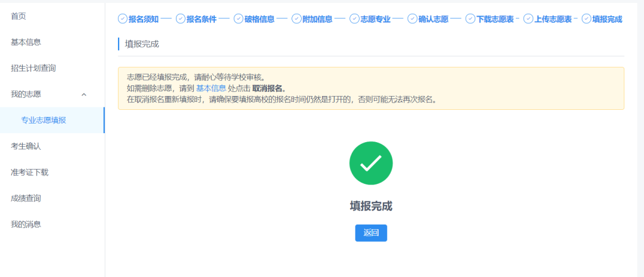Click the 破格信息 step label
Viewport: 644px width, 277px height.
tap(259, 19)
